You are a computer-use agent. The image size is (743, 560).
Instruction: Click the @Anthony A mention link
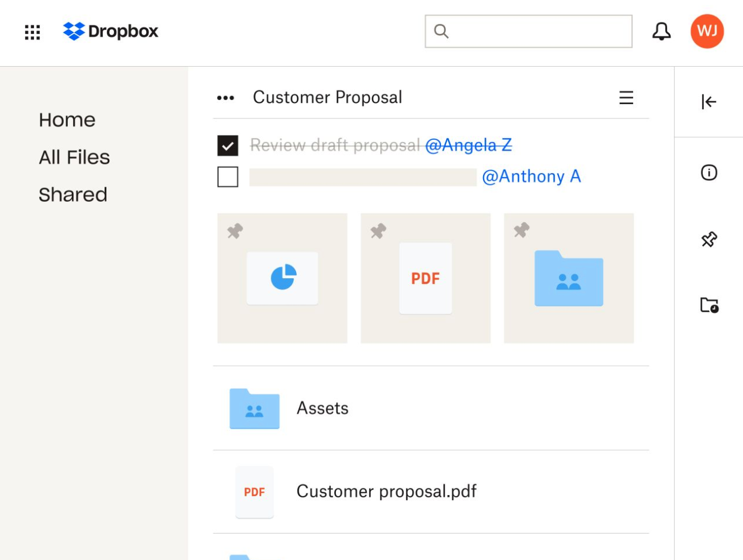(x=531, y=177)
